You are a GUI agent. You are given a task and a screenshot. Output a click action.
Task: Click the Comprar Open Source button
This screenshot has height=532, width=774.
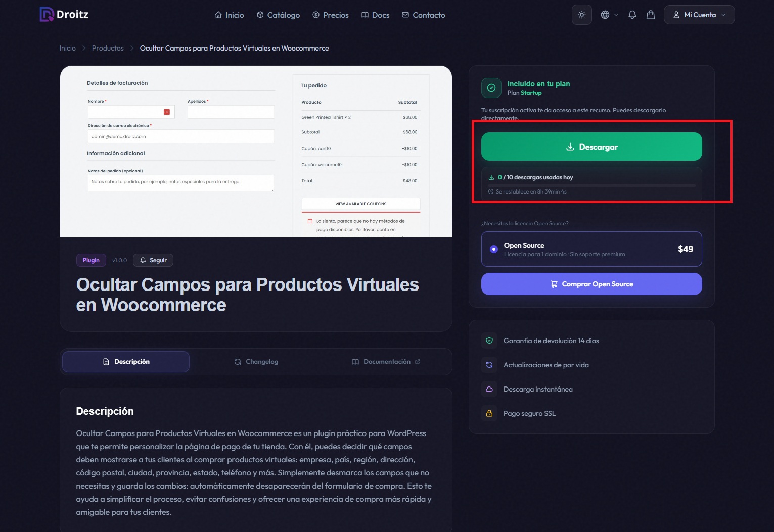[x=591, y=284]
